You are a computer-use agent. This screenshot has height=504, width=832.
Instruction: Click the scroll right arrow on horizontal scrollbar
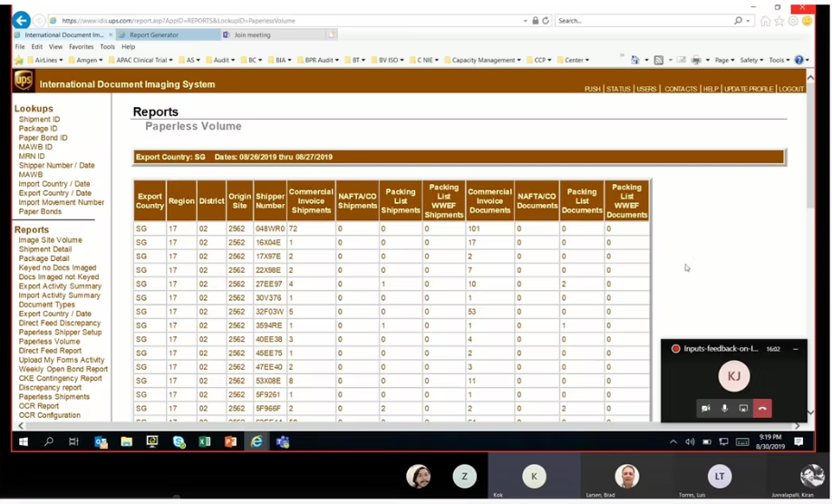797,426
